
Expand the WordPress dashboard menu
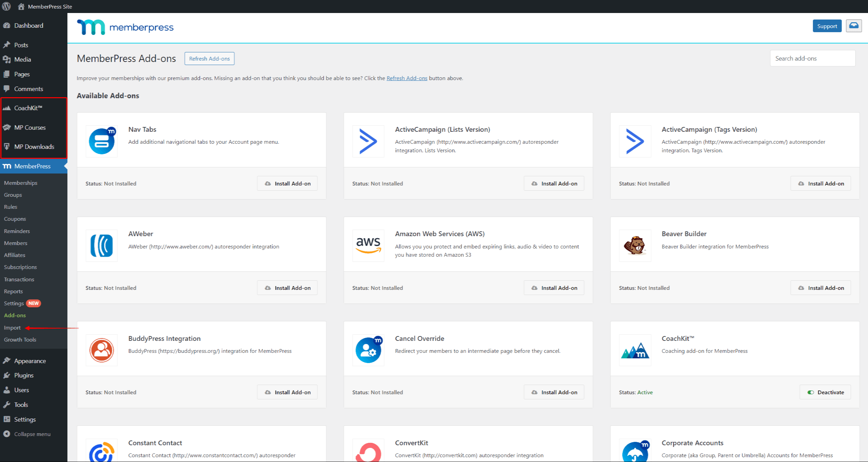pos(26,433)
